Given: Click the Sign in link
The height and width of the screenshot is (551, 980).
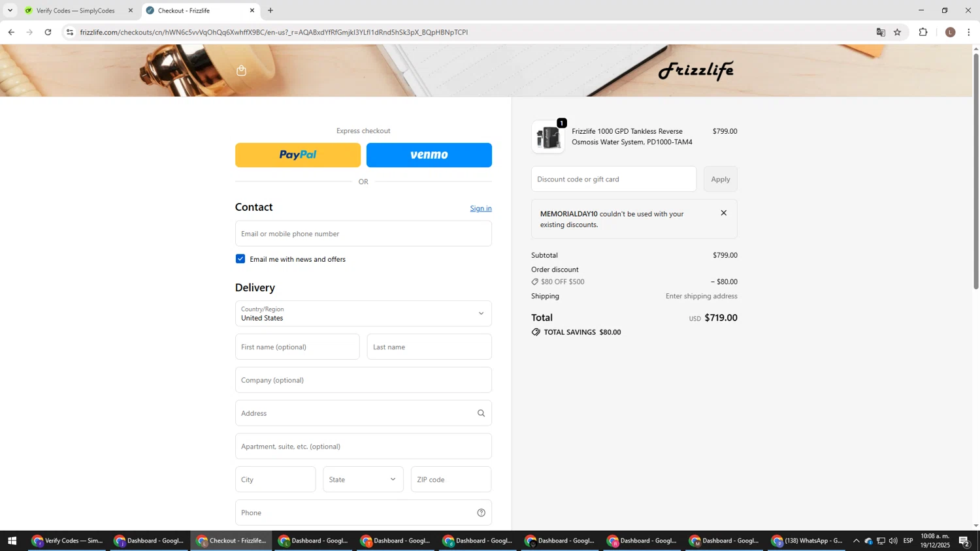Looking at the screenshot, I should 481,208.
